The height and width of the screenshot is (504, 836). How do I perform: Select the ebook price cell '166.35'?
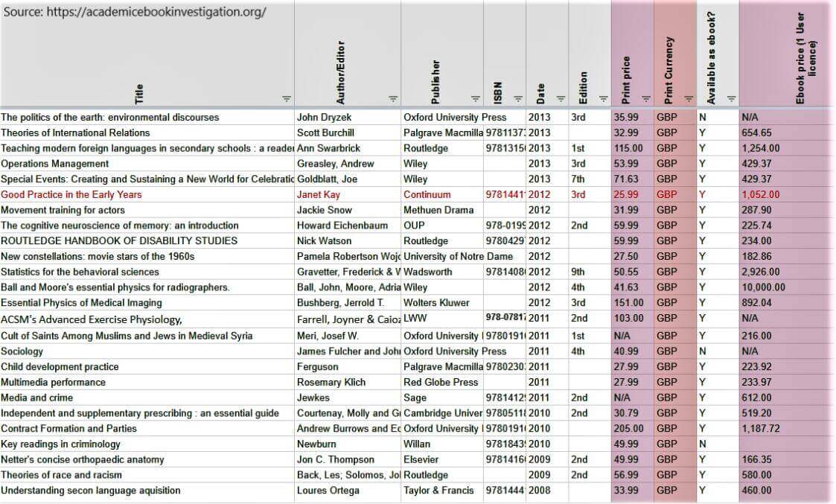pos(786,460)
